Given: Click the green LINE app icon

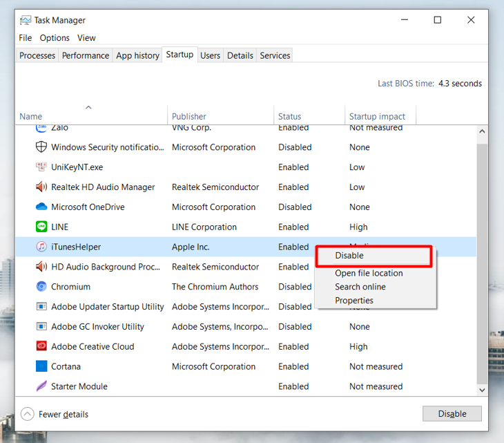Looking at the screenshot, I should tap(41, 227).
